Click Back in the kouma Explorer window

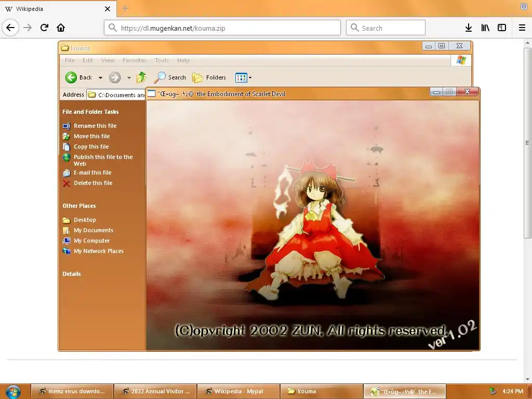tap(79, 77)
